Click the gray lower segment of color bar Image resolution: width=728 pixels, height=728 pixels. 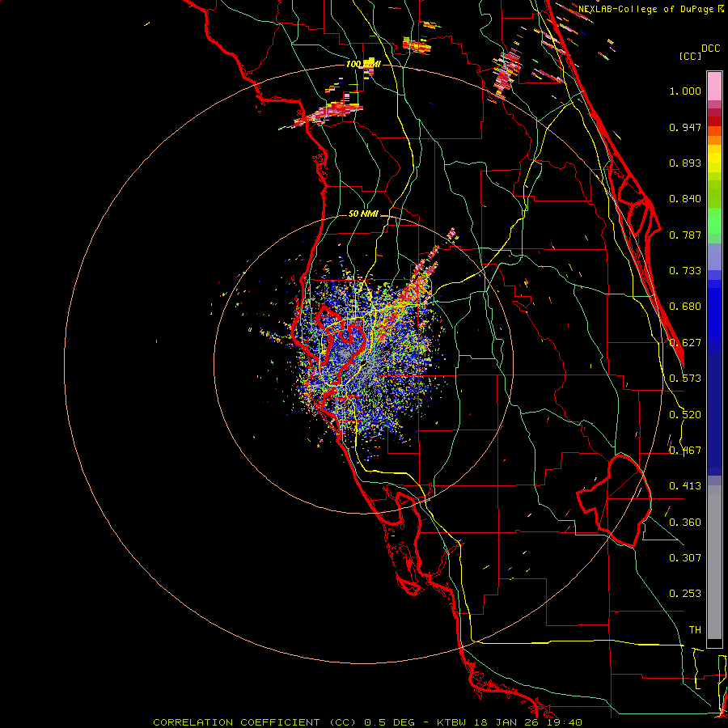pyautogui.click(x=714, y=562)
